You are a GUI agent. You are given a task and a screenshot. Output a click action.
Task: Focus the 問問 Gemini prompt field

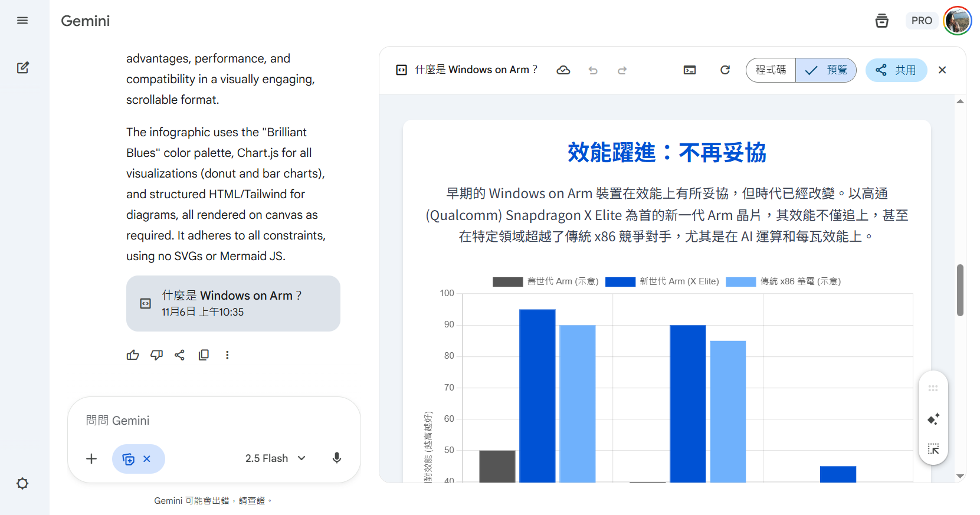coord(214,421)
